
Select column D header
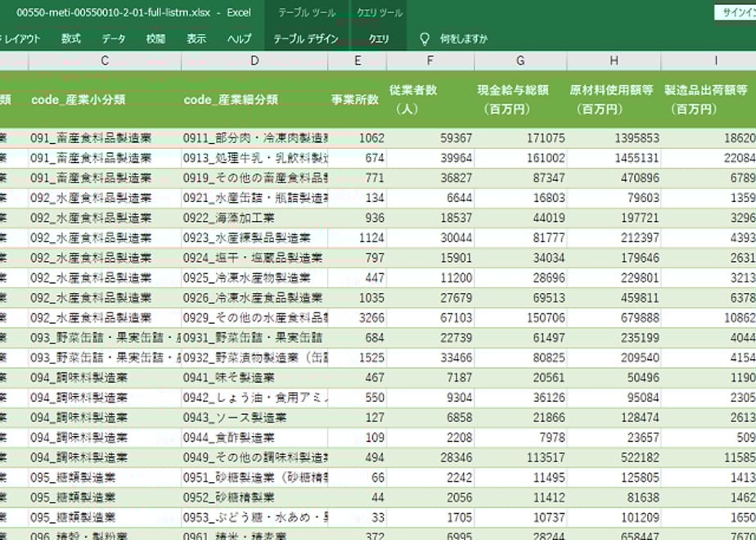[254, 61]
